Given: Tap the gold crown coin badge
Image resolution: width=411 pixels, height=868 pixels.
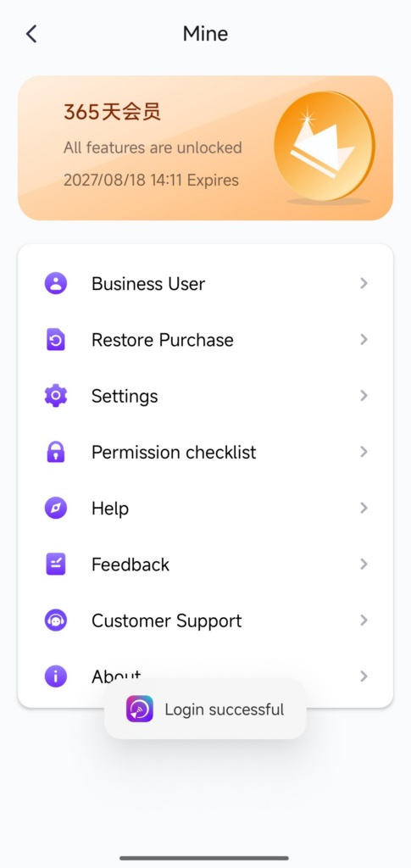Looking at the screenshot, I should pos(325,146).
